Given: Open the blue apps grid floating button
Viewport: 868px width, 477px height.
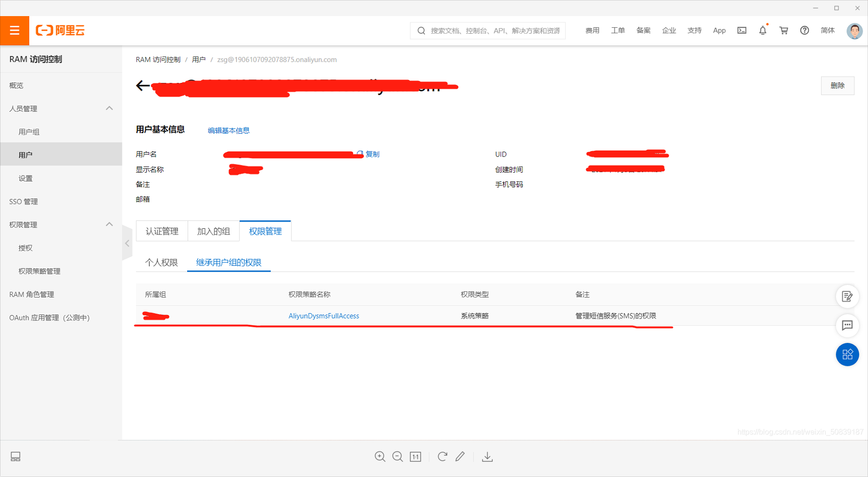Looking at the screenshot, I should (847, 355).
